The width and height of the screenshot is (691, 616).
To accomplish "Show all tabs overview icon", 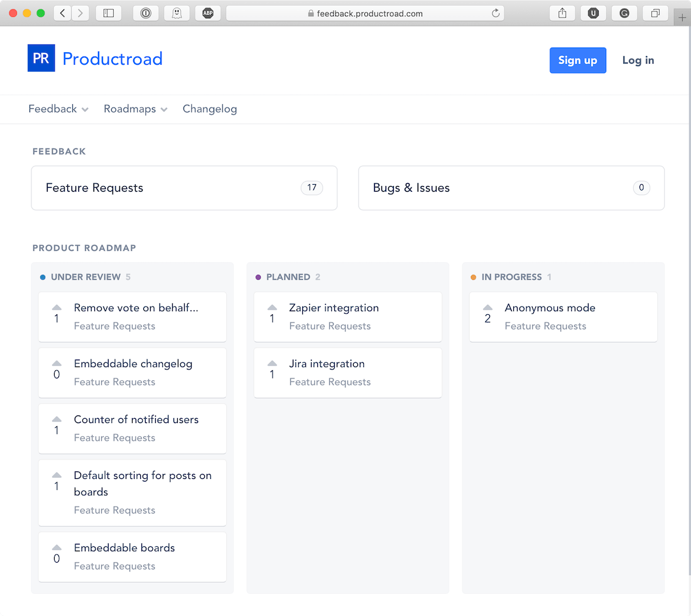I will coord(655,13).
